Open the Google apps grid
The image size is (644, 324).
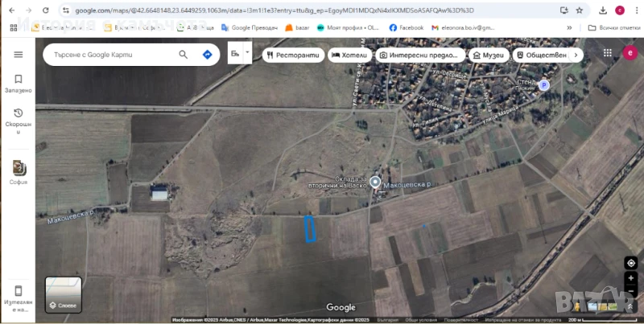(x=608, y=53)
